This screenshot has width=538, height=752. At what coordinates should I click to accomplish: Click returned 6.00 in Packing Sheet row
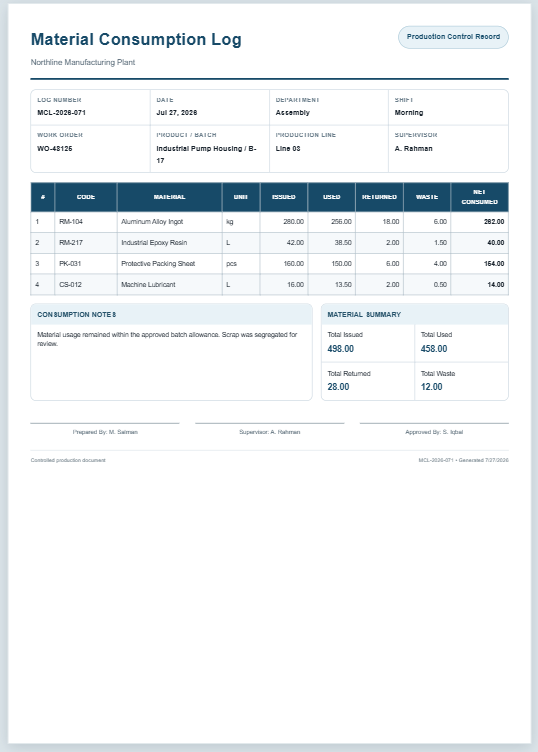click(393, 264)
